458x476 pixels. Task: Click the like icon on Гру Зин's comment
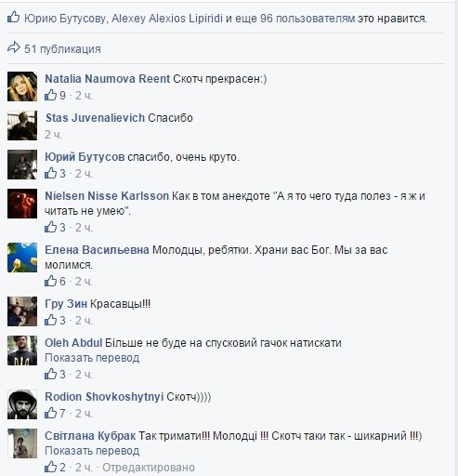[x=50, y=320]
